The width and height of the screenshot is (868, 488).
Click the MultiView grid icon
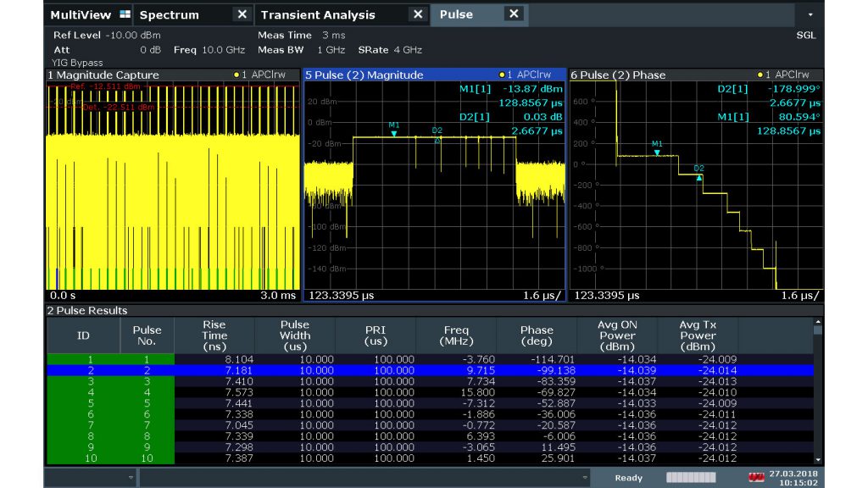125,14
